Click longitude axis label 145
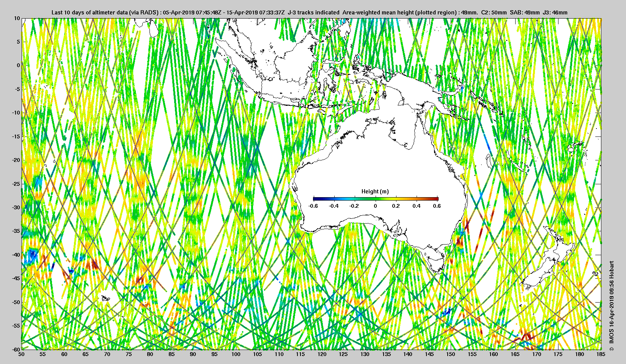626x364 pixels. (429, 354)
